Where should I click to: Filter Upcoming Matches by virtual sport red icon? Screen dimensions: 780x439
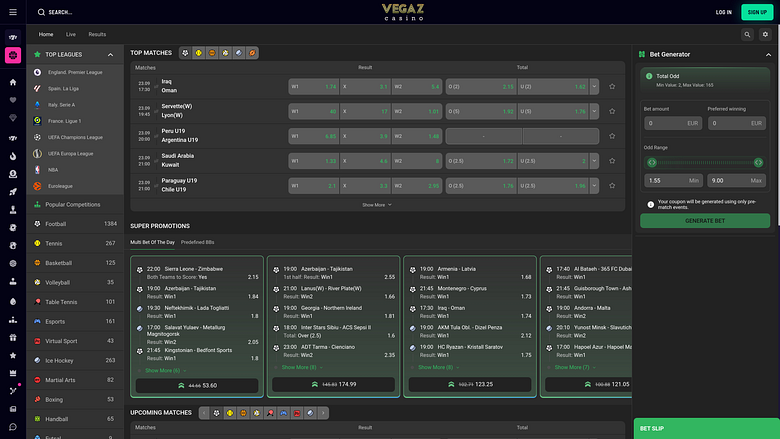pyautogui.click(x=297, y=413)
